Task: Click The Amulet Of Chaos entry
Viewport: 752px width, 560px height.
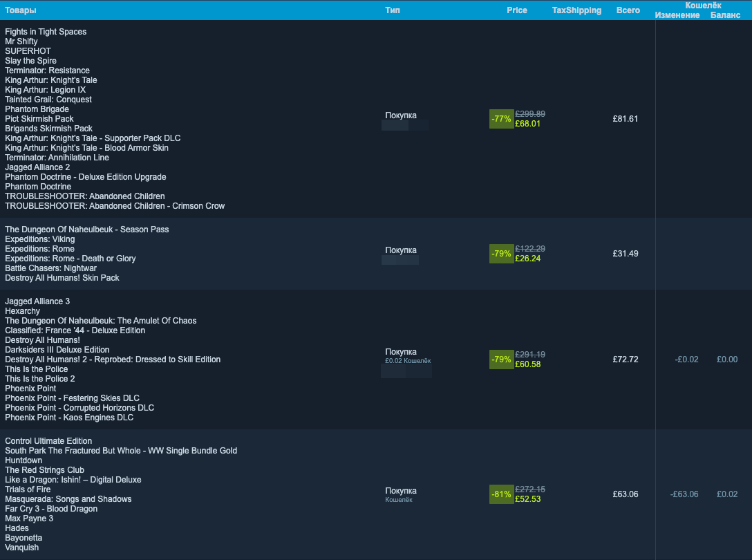Action: [x=101, y=321]
